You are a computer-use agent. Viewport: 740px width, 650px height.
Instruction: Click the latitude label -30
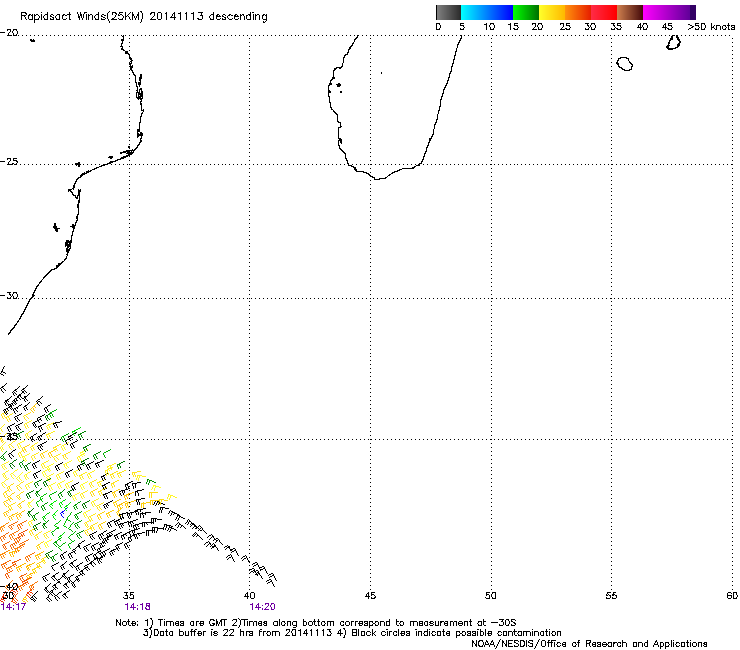(x=9, y=295)
